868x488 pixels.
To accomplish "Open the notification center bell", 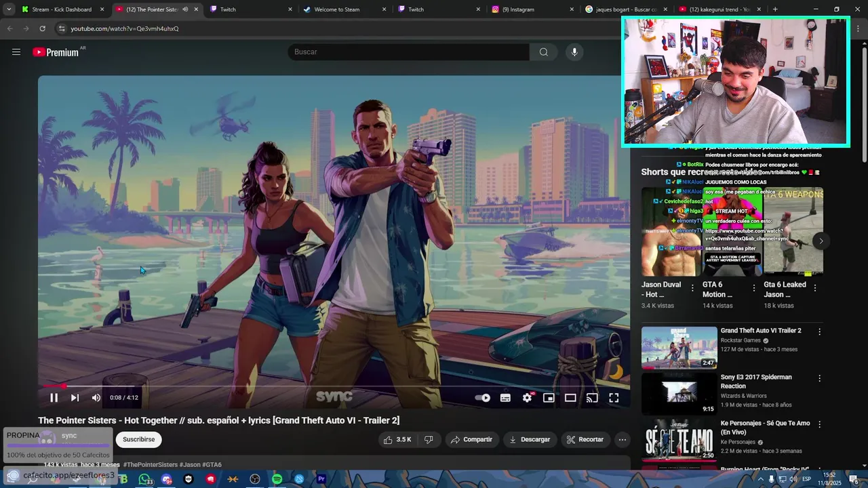I will click(854, 479).
